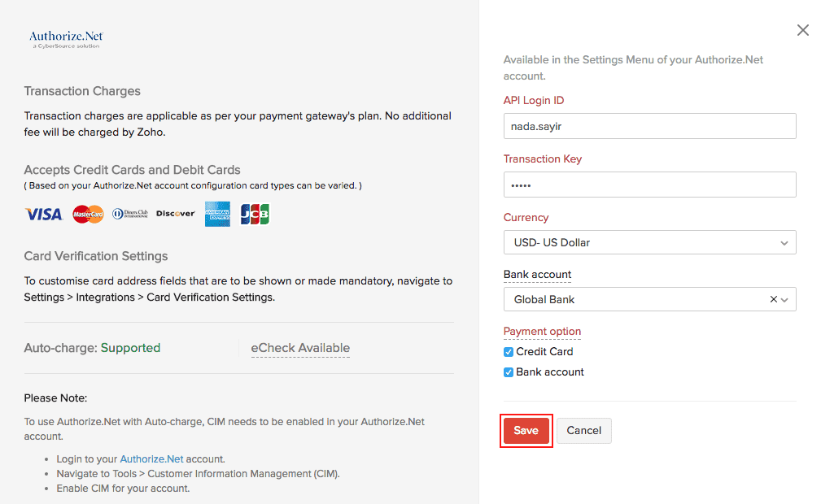Screen dimensions: 821x504
Task: Expand the Bank account dropdown arrow
Action: point(784,299)
